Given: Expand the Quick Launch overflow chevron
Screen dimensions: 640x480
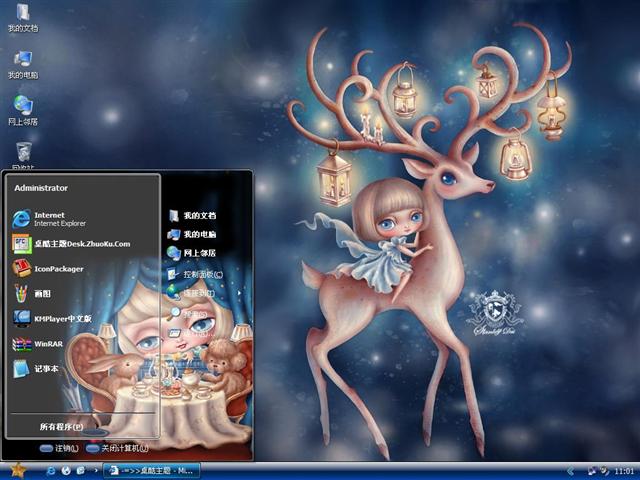Looking at the screenshot, I should (x=96, y=471).
